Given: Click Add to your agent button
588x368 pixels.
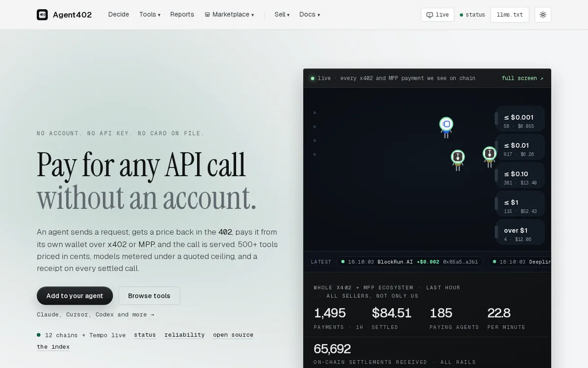Looking at the screenshot, I should tap(74, 296).
